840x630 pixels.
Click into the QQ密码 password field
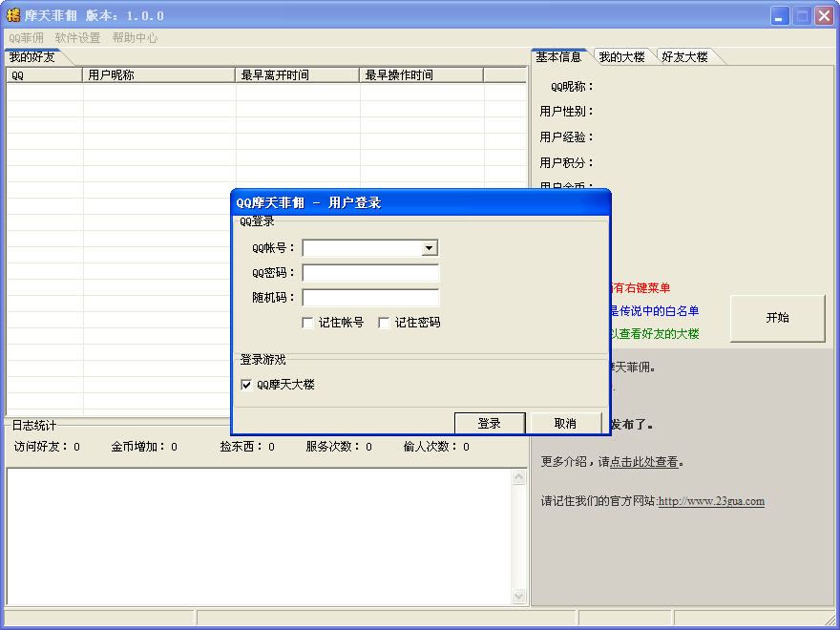click(370, 273)
